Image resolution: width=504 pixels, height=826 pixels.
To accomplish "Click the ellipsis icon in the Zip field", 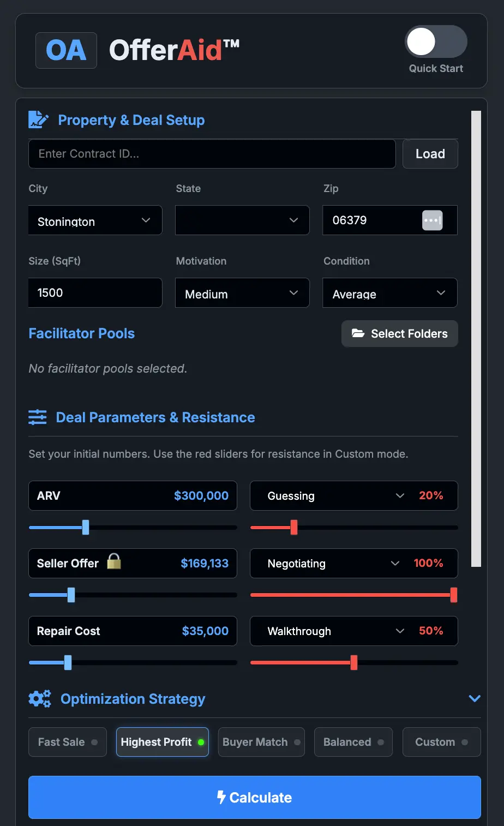I will click(x=432, y=220).
